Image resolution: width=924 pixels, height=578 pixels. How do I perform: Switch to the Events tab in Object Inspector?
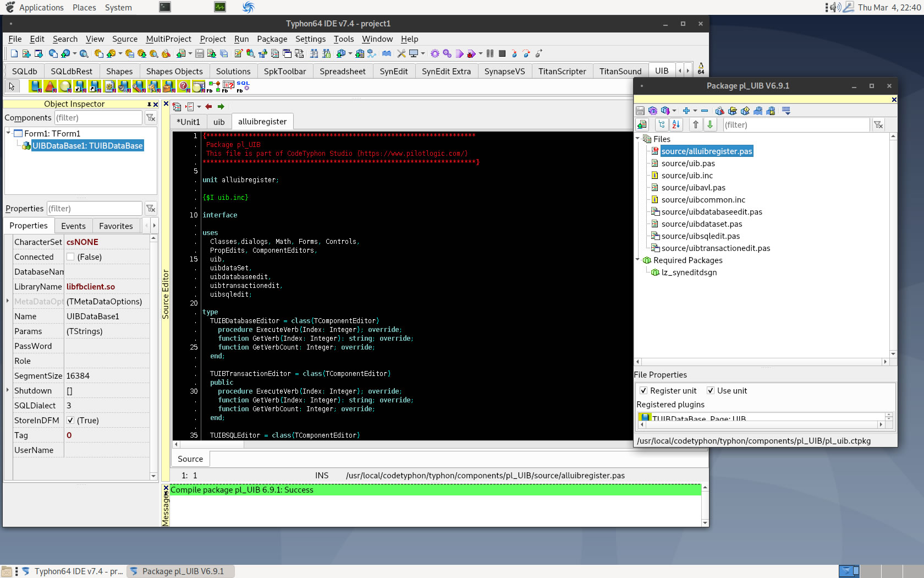tap(73, 226)
